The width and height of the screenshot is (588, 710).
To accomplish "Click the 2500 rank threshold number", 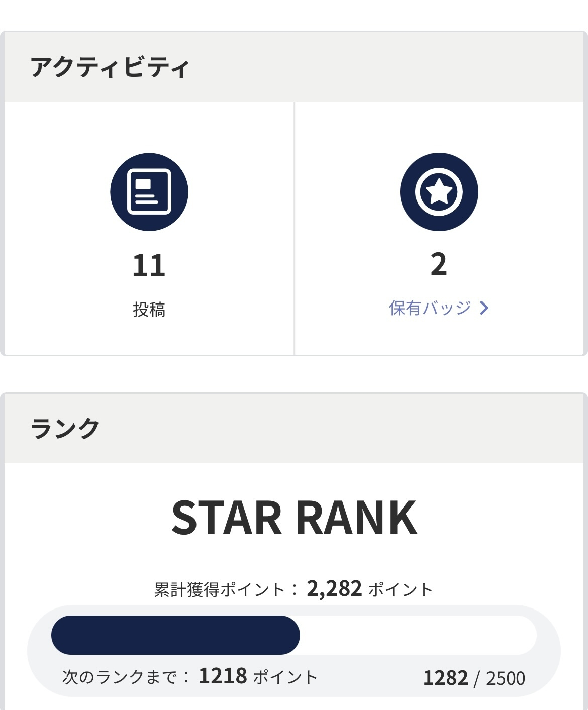I will 506,678.
